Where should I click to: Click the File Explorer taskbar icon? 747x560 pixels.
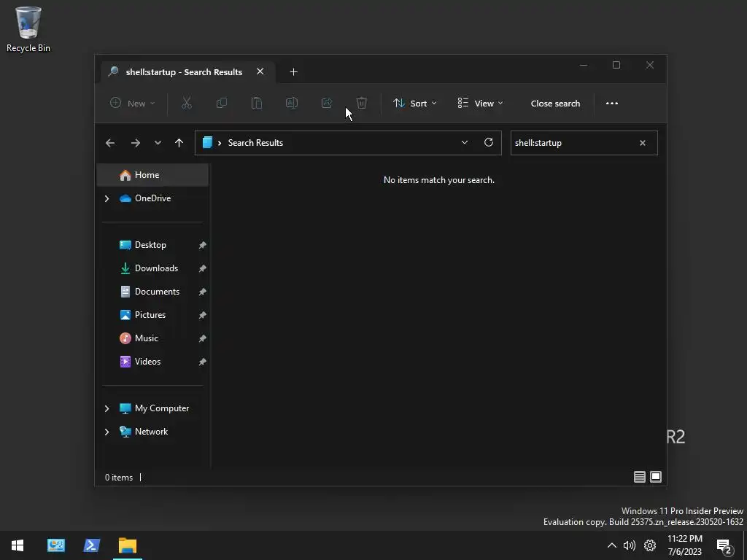coord(128,545)
